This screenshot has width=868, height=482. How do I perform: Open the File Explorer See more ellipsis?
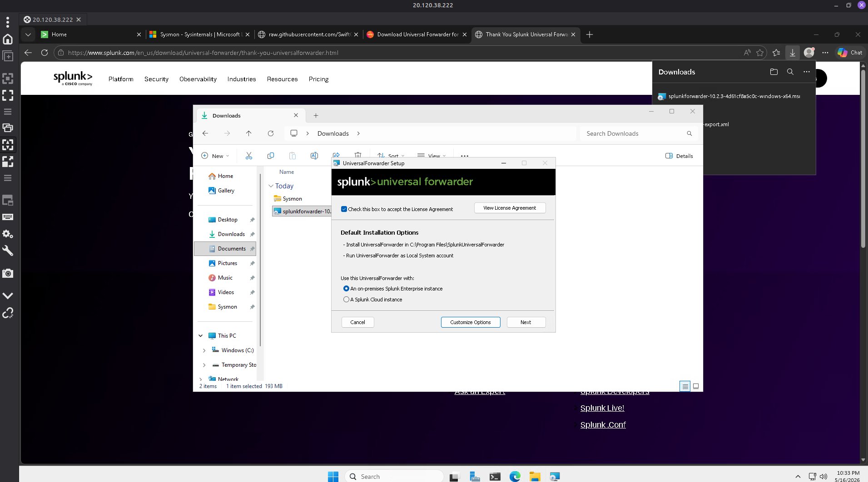pos(464,156)
